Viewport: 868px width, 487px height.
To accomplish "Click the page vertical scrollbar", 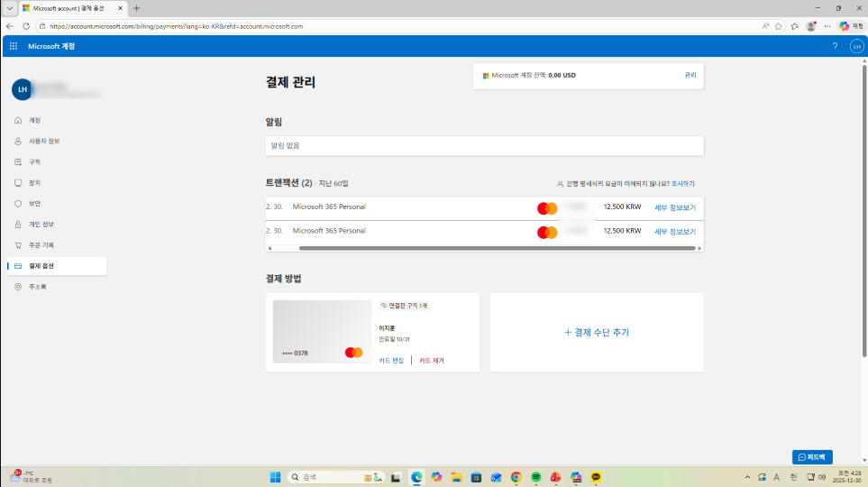I will (x=864, y=210).
